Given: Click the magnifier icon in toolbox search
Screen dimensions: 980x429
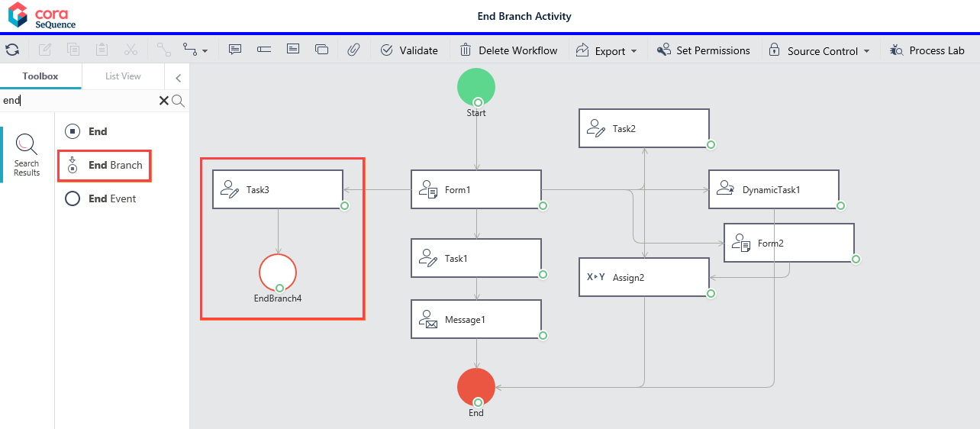Looking at the screenshot, I should [179, 101].
